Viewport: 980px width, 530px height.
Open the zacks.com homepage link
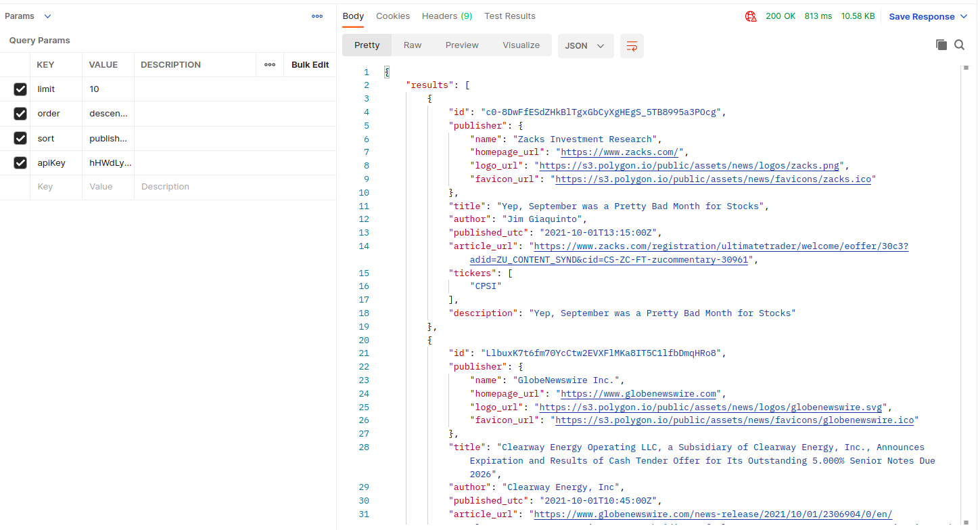620,152
